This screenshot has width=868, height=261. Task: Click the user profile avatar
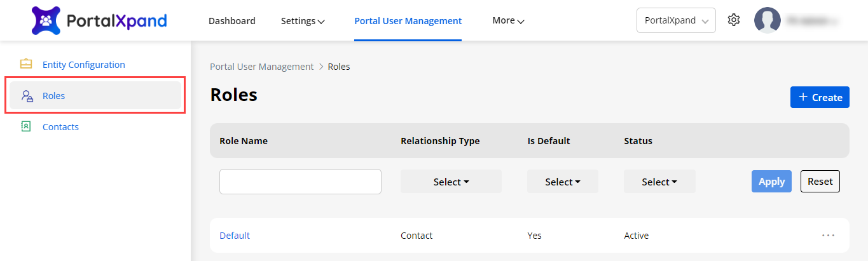coord(767,20)
